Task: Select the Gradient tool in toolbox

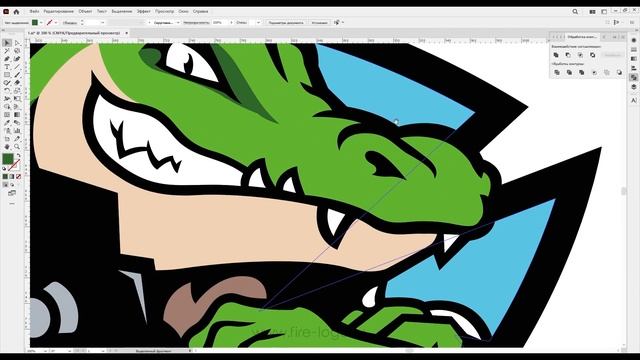Action: click(x=17, y=115)
